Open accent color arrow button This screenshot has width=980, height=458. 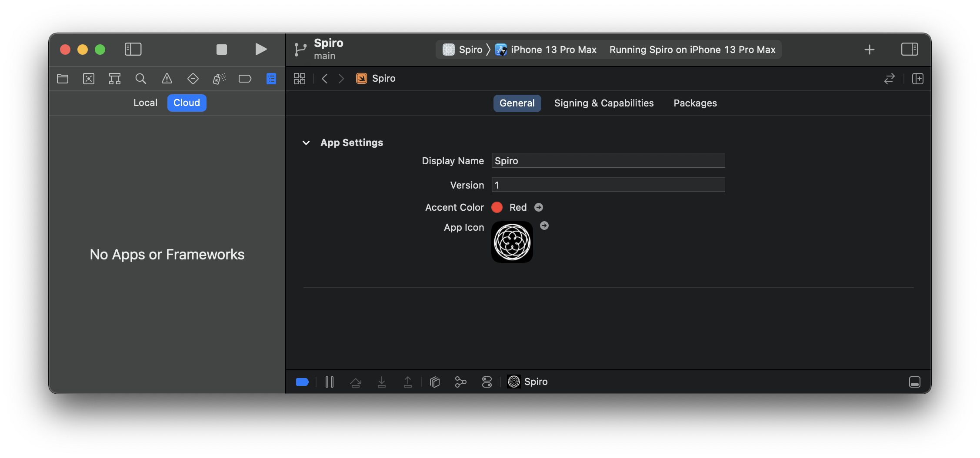coord(539,208)
